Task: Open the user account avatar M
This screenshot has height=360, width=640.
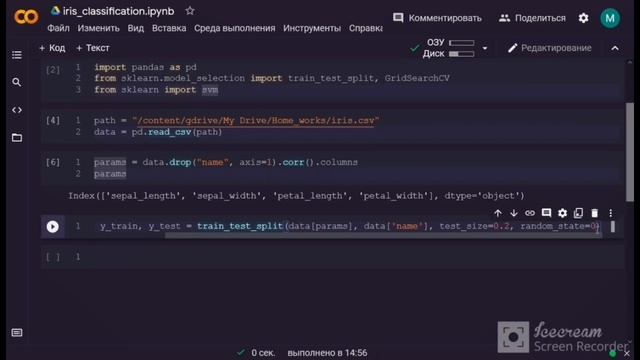Action: 610,18
